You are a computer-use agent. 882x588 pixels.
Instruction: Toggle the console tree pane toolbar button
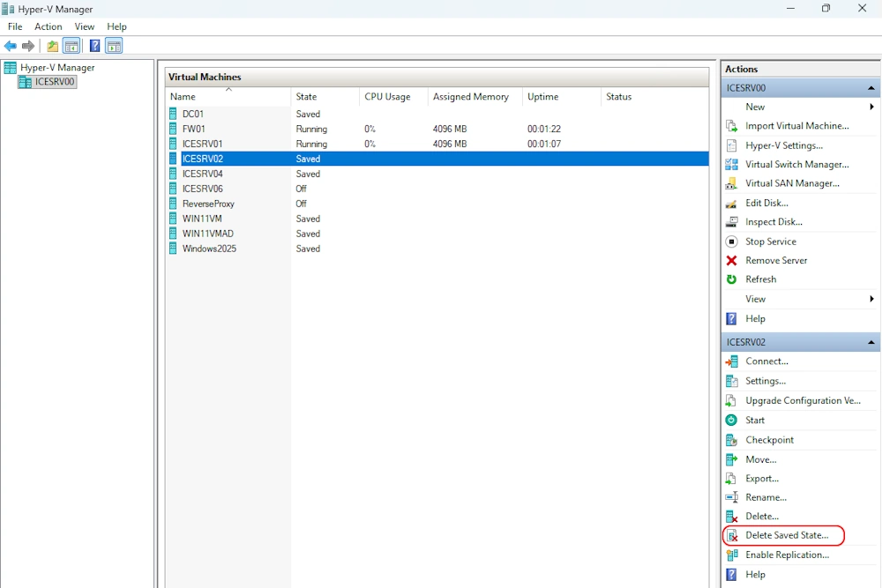coord(71,46)
